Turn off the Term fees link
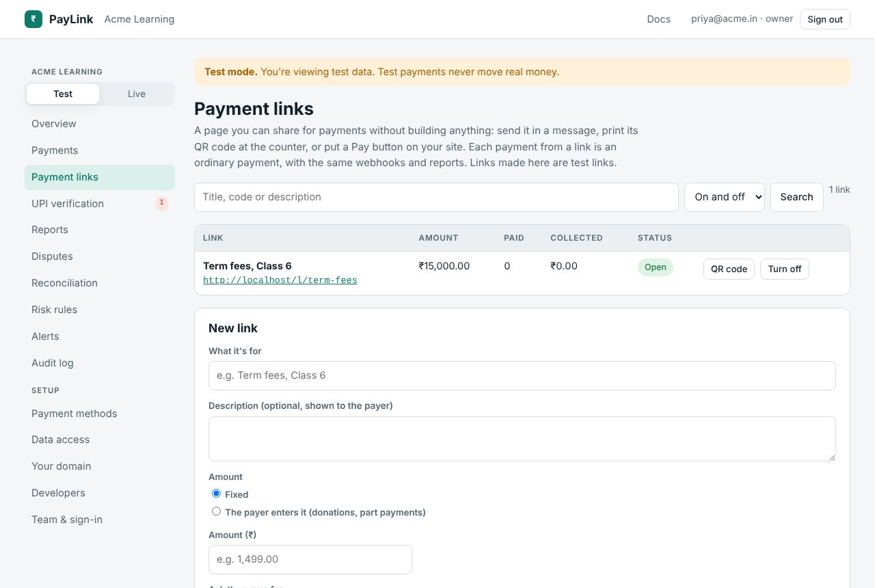This screenshot has width=875, height=588. [x=785, y=269]
